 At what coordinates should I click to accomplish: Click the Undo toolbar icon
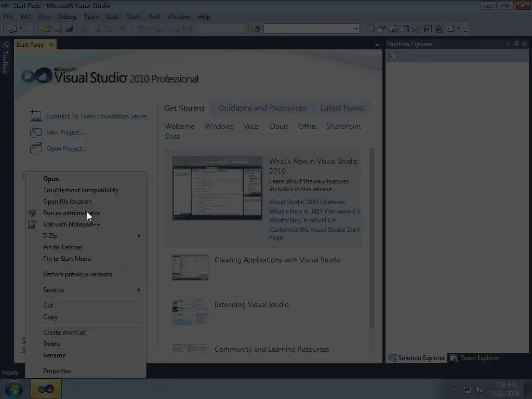click(123, 29)
